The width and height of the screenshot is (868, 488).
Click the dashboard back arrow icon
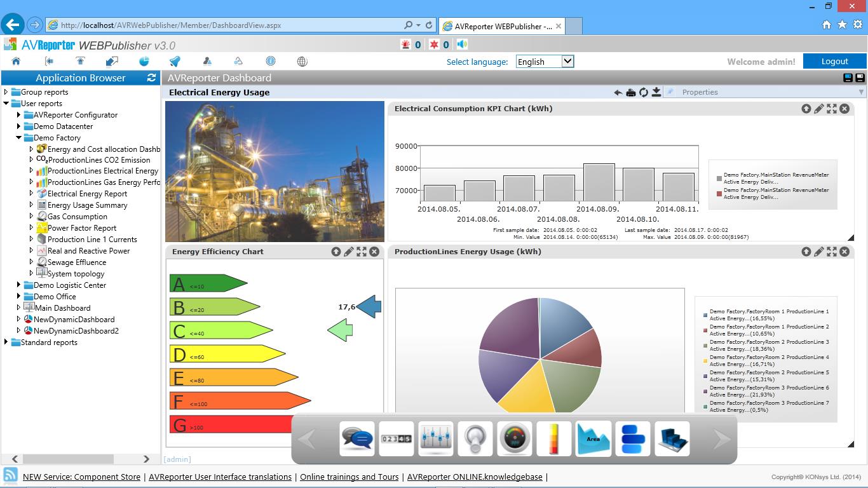click(618, 93)
